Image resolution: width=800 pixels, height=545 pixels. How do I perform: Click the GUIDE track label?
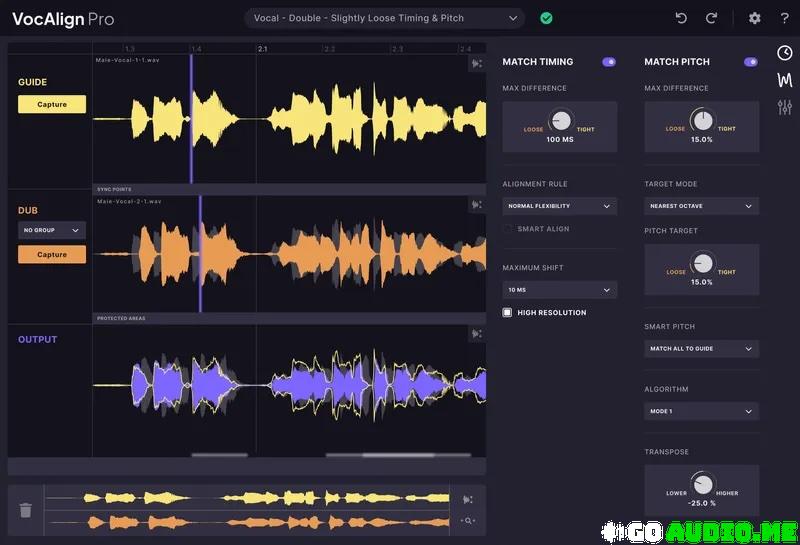32,82
